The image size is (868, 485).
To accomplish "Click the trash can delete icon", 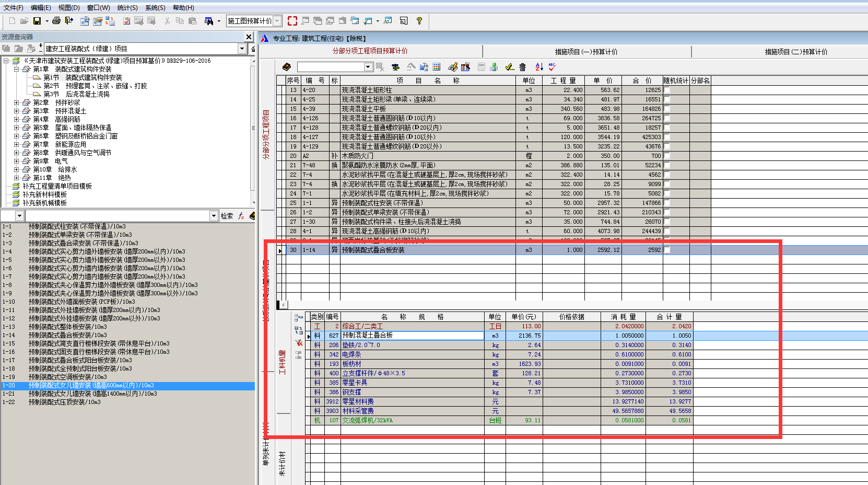I will pyautogui.click(x=523, y=67).
